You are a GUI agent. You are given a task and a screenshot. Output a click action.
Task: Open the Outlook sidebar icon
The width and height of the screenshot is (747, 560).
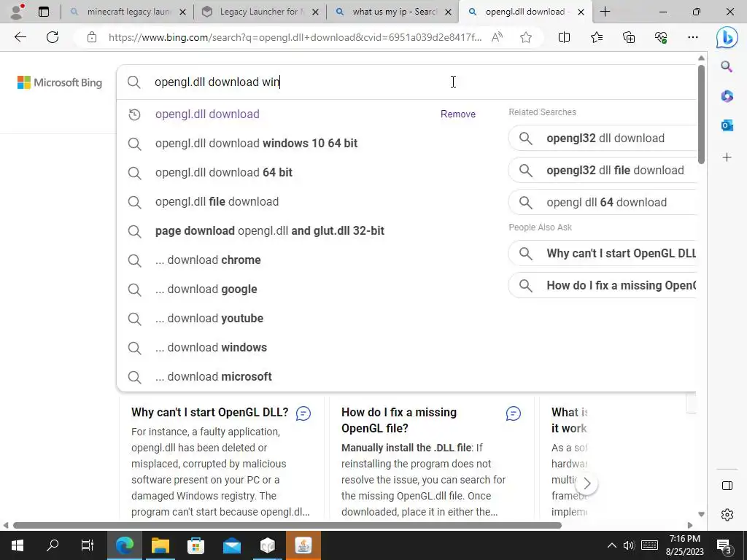pos(727,125)
